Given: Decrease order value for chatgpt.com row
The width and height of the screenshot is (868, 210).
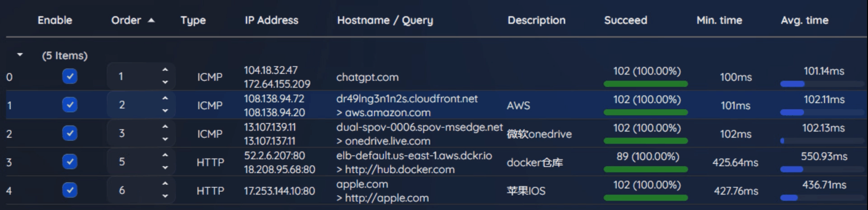Looking at the screenshot, I should 165,82.
